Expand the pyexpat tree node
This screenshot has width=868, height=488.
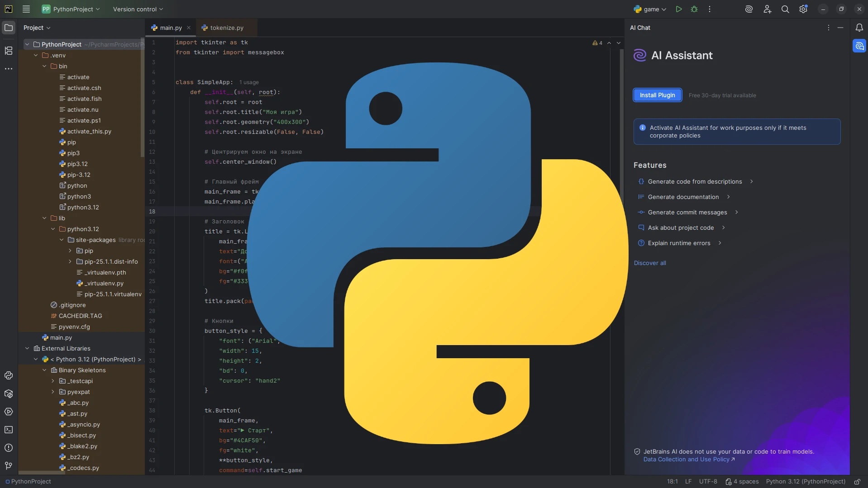(52, 392)
